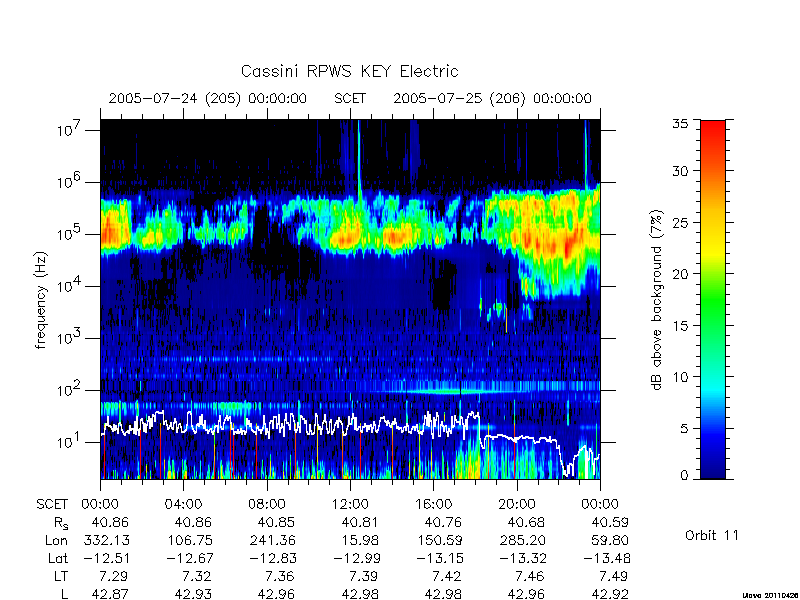Click the 20:00 SCET time tick label
This screenshot has height=600, width=800.
tap(517, 505)
